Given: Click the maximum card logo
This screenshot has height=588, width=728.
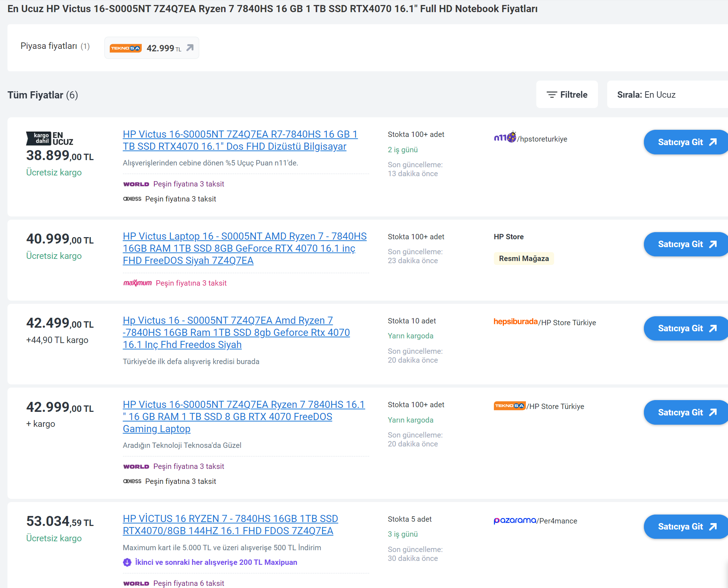Looking at the screenshot, I should pyautogui.click(x=137, y=283).
